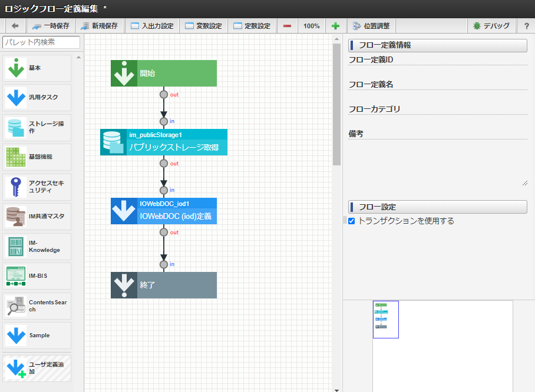The width and height of the screenshot is (535, 392).
Task: Collapse the フロー定義情報 section header
Action: pyautogui.click(x=438, y=45)
